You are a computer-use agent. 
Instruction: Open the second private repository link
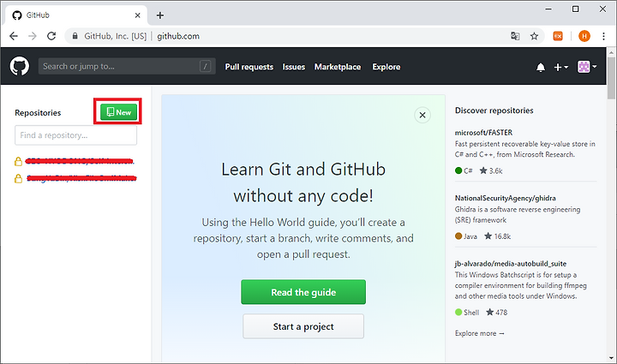(81, 178)
